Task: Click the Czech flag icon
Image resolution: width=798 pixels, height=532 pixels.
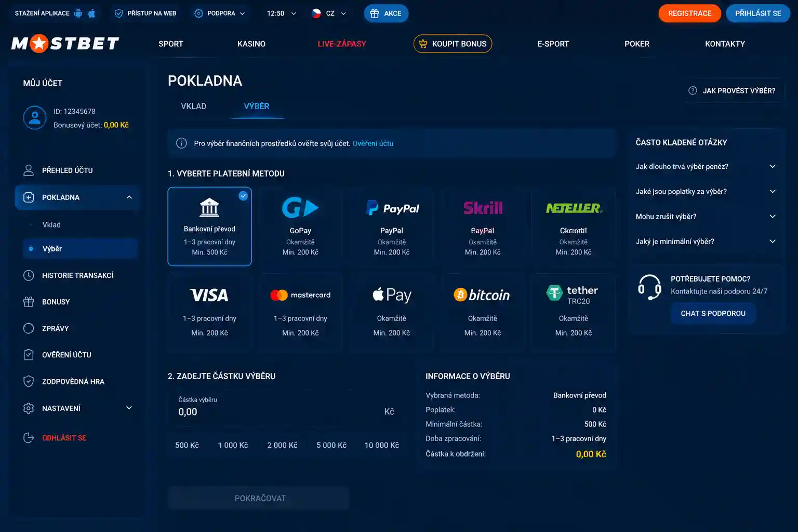Action: 316,14
